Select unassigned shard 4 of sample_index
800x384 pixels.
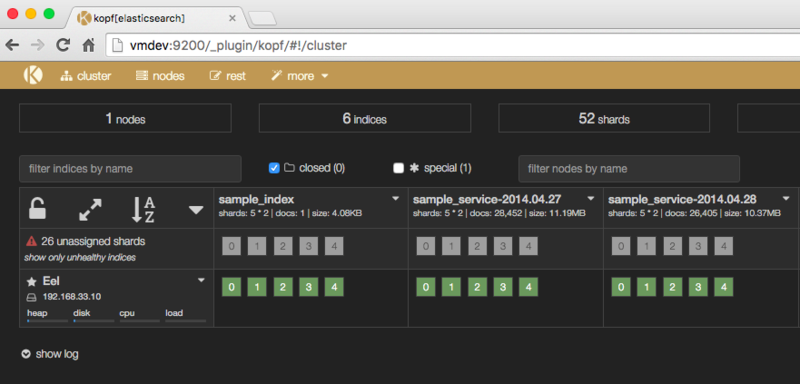click(x=334, y=246)
